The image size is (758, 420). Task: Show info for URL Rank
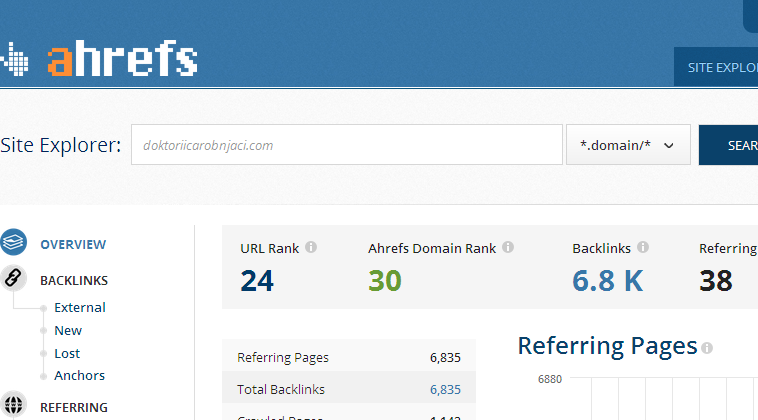311,247
